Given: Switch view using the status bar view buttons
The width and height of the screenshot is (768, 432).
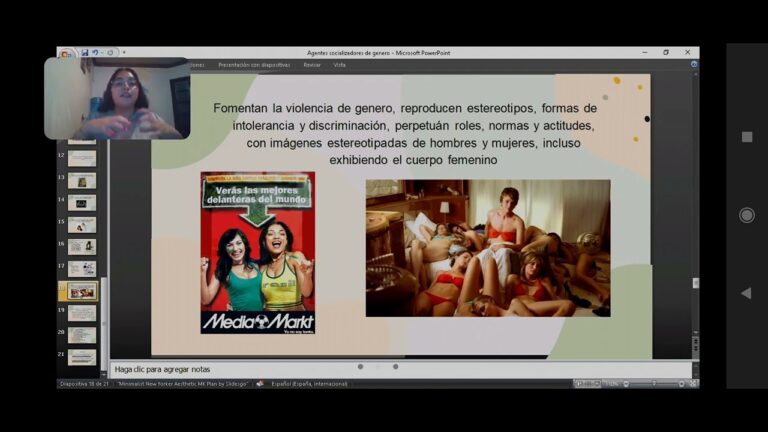Looking at the screenshot, I should tap(587, 384).
